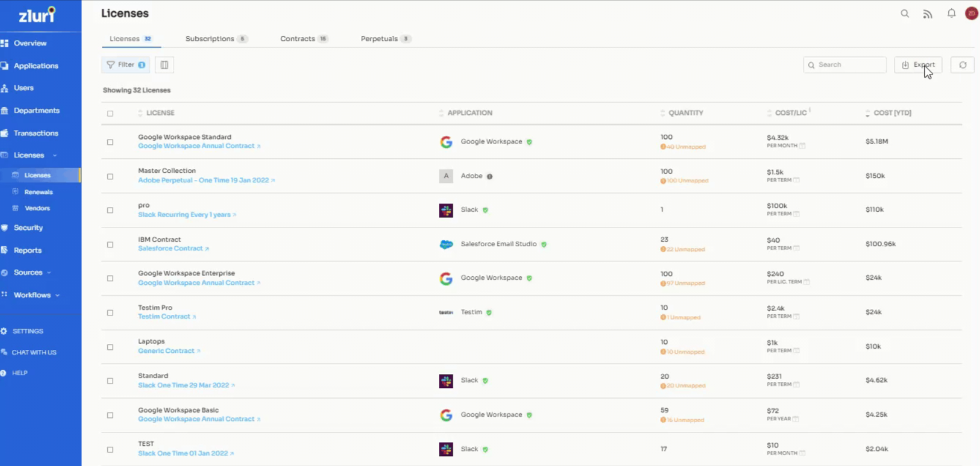Check the Laptops row
This screenshot has height=466, width=980.
coord(110,347)
